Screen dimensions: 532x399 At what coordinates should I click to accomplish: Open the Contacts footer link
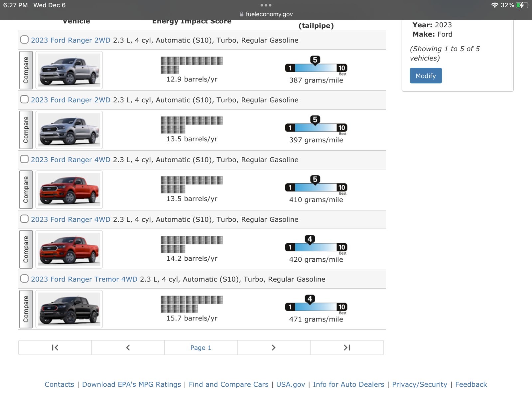click(x=60, y=384)
